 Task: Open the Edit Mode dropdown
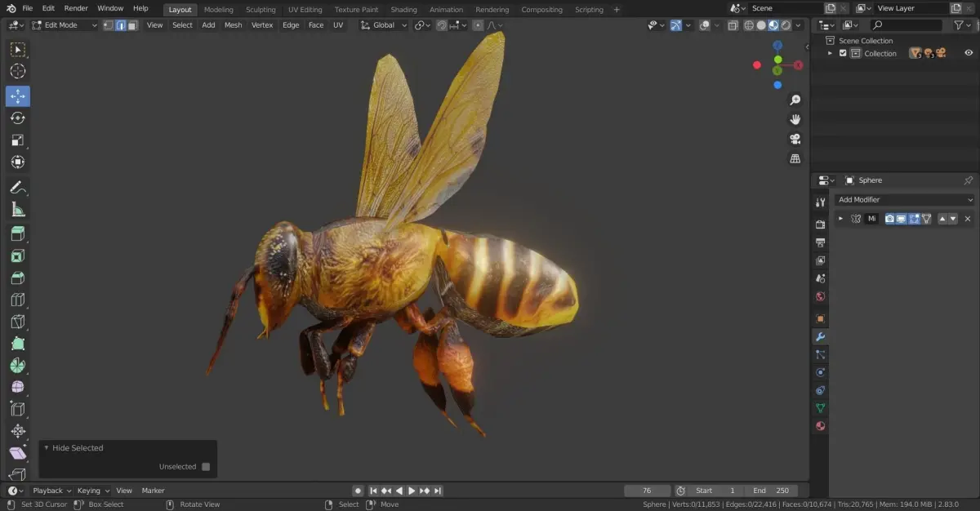pyautogui.click(x=64, y=25)
